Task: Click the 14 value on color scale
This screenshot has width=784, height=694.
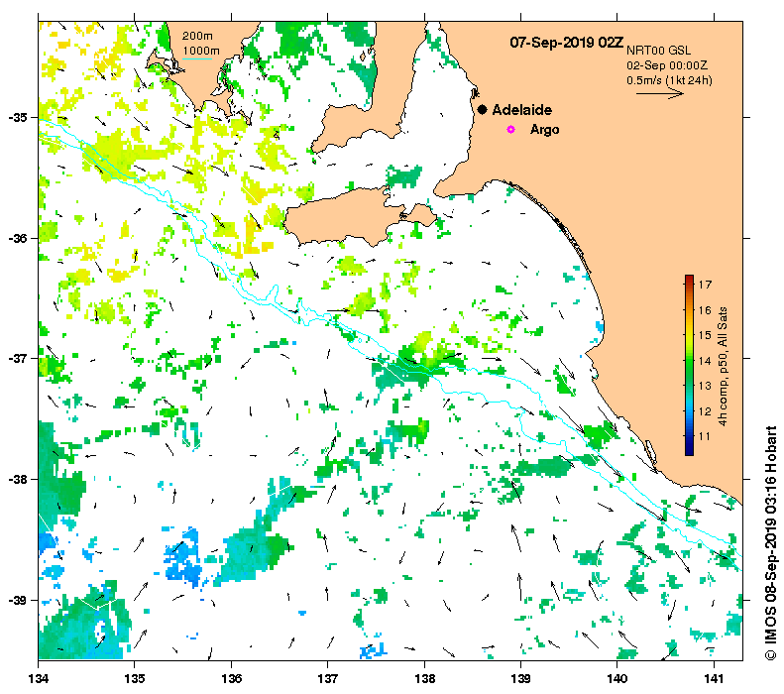Action: coord(705,361)
